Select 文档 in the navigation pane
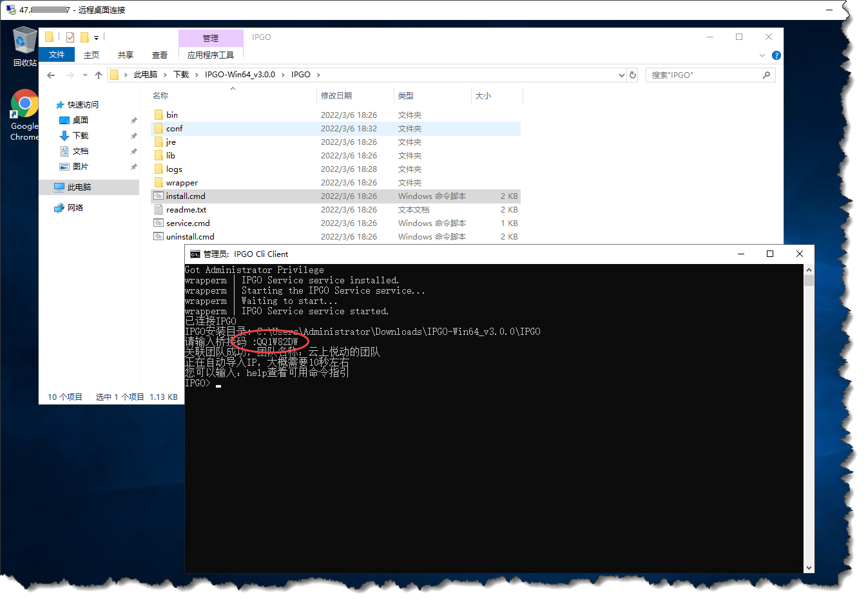 click(x=80, y=151)
